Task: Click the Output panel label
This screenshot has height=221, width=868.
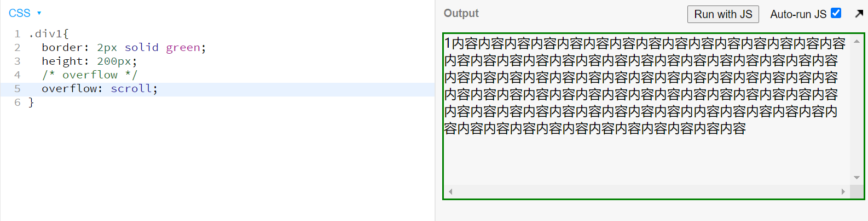Action: (x=461, y=13)
